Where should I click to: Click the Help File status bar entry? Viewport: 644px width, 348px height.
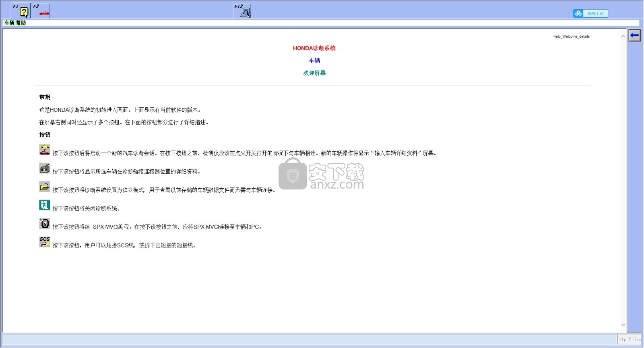[x=629, y=339]
